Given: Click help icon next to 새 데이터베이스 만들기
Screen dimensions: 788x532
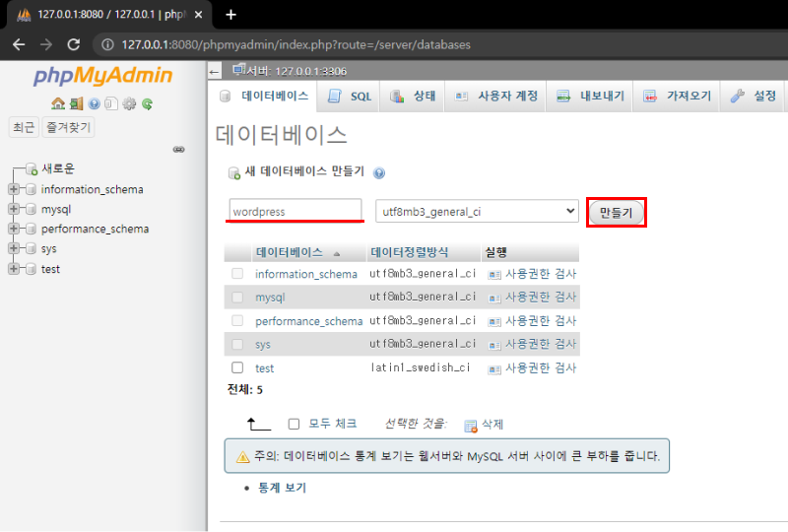Looking at the screenshot, I should point(379,172).
